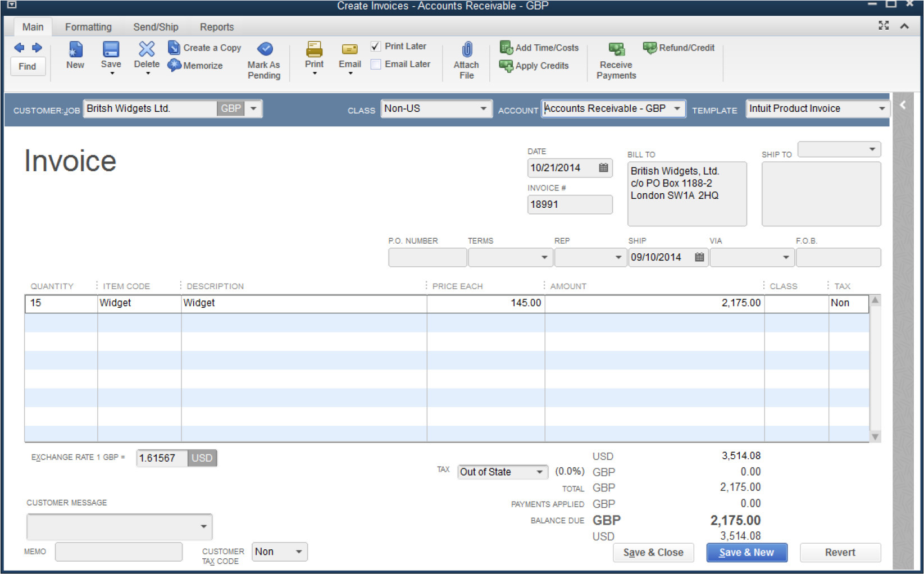
Task: Open the Accounts Receivable - GBP account dropdown
Action: point(677,108)
